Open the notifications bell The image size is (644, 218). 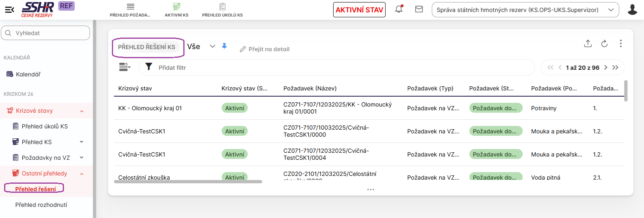coord(399,9)
